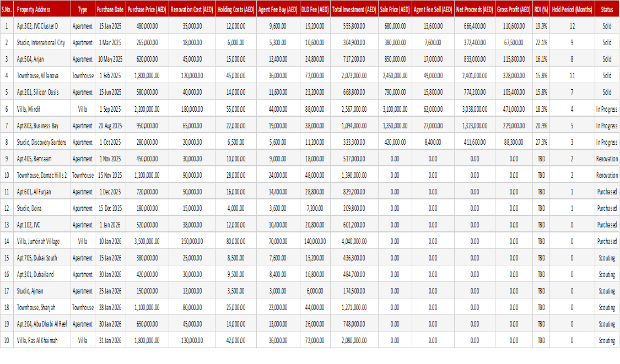Click the 'Type' column header
This screenshot has height=364, width=620.
[x=83, y=9]
